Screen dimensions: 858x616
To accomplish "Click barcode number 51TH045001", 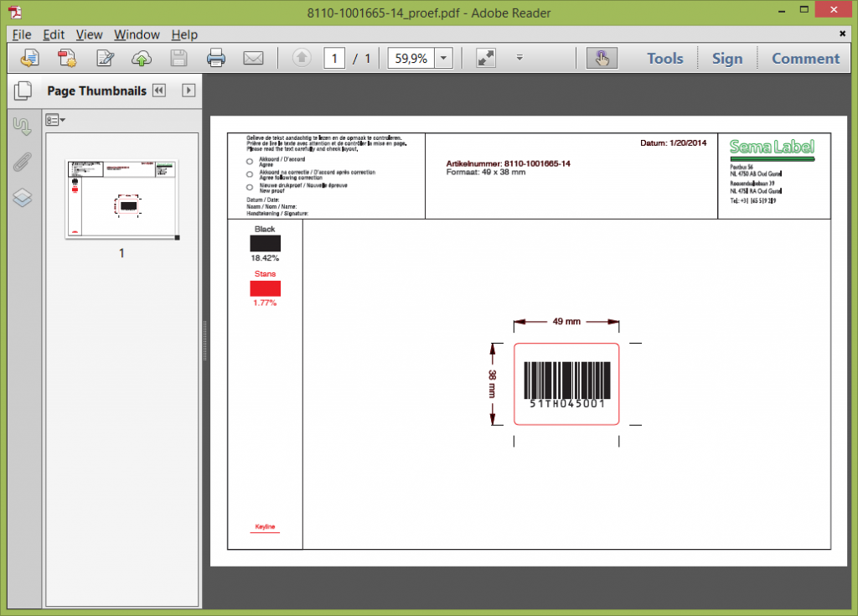I will click(x=567, y=404).
